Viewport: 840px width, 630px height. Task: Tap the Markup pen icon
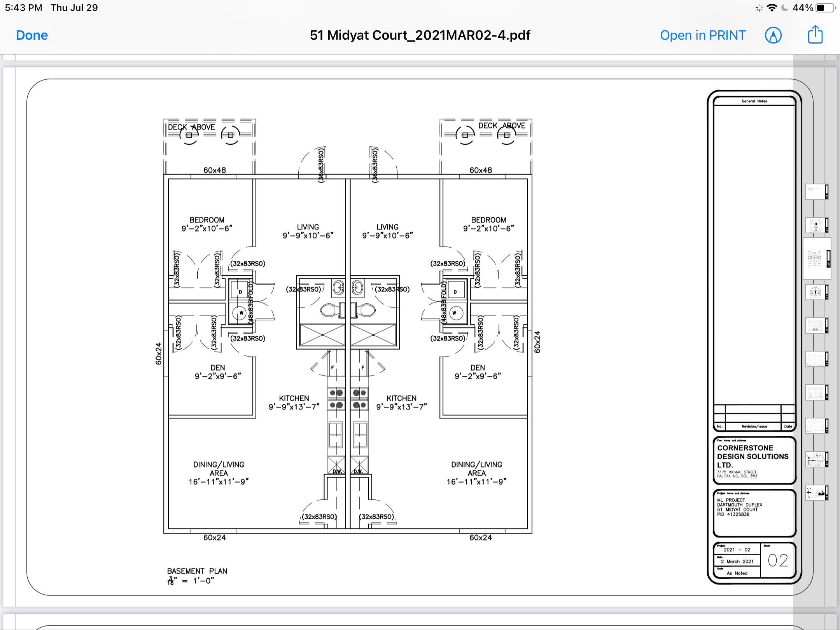773,35
